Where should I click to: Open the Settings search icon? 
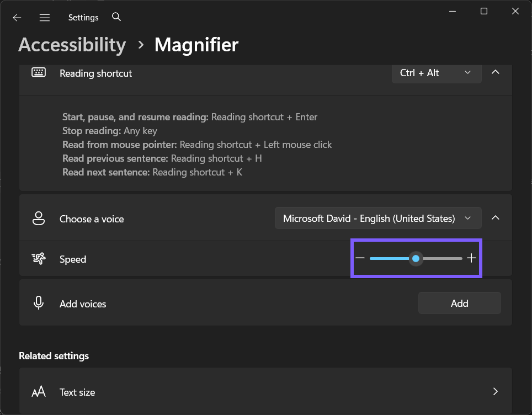116,17
